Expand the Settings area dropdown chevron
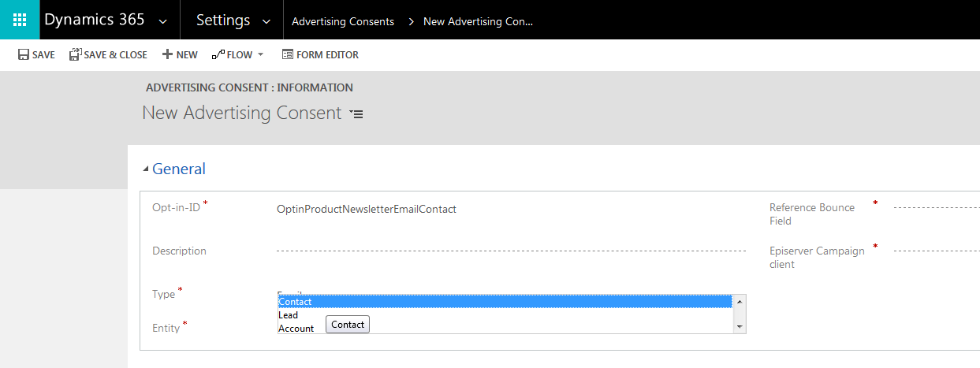 [x=266, y=21]
